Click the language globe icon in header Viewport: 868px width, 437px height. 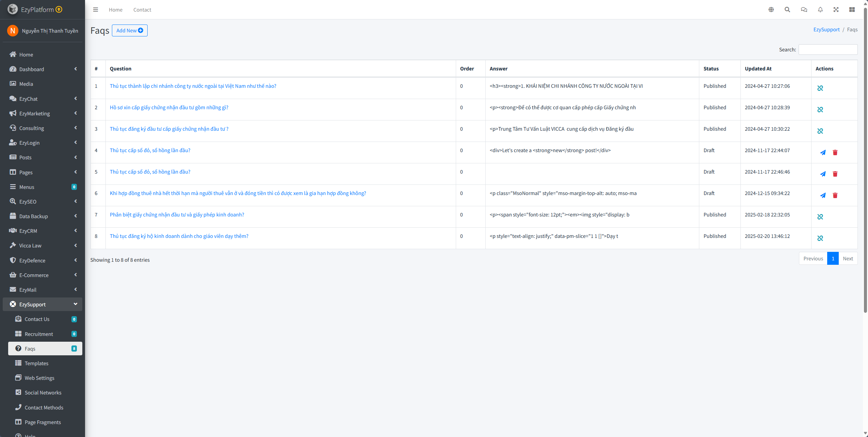tap(771, 10)
